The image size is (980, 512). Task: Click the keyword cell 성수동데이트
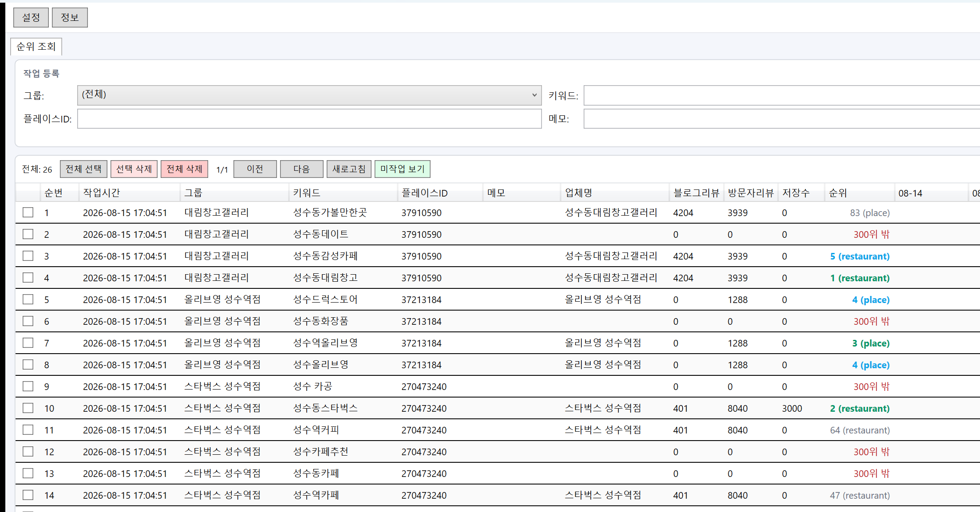pos(320,234)
